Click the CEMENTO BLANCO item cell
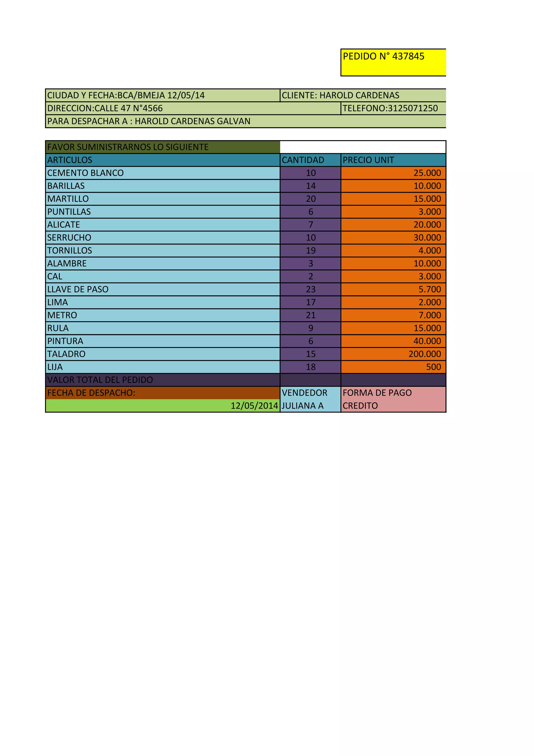Image resolution: width=534 pixels, height=756 pixels. tap(162, 173)
